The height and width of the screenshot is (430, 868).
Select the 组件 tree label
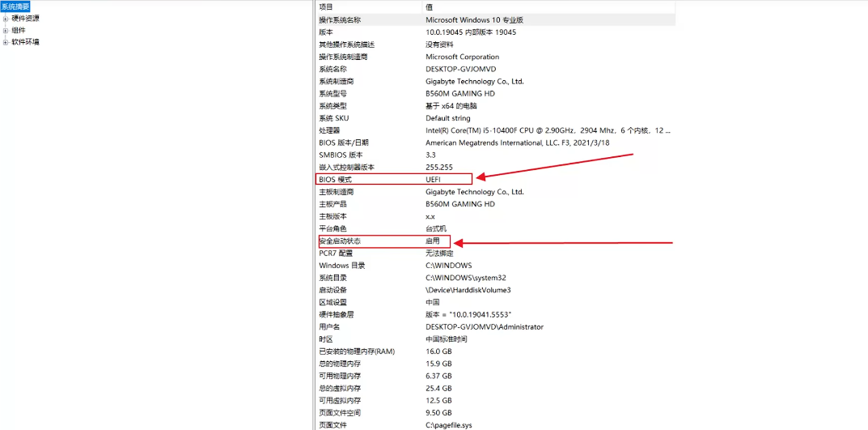coord(19,30)
